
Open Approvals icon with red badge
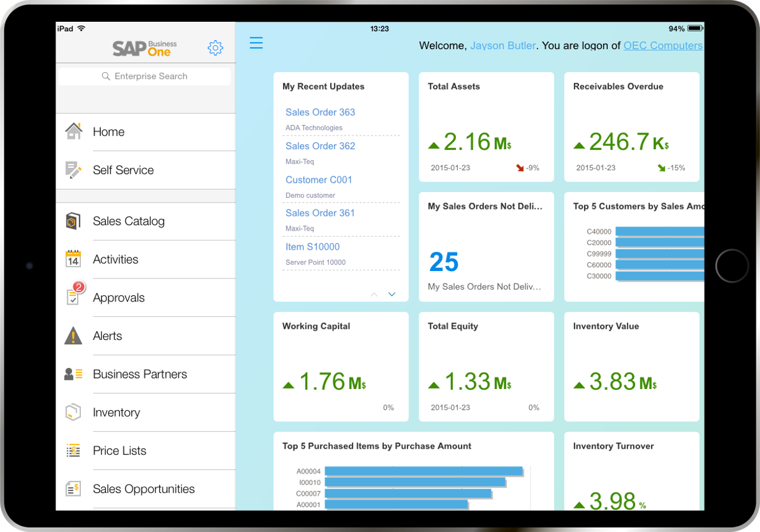click(x=74, y=295)
